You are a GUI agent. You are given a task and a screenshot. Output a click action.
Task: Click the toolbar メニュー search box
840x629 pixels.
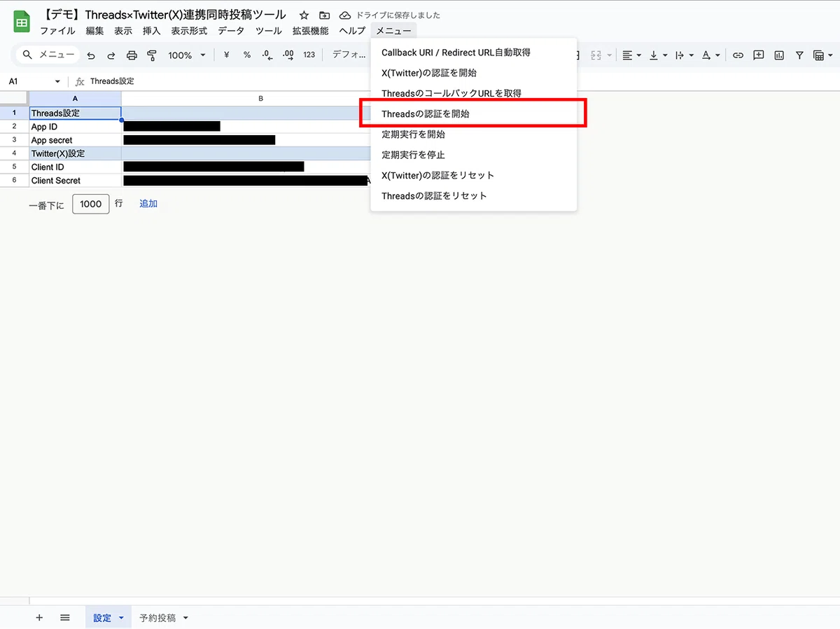point(49,55)
